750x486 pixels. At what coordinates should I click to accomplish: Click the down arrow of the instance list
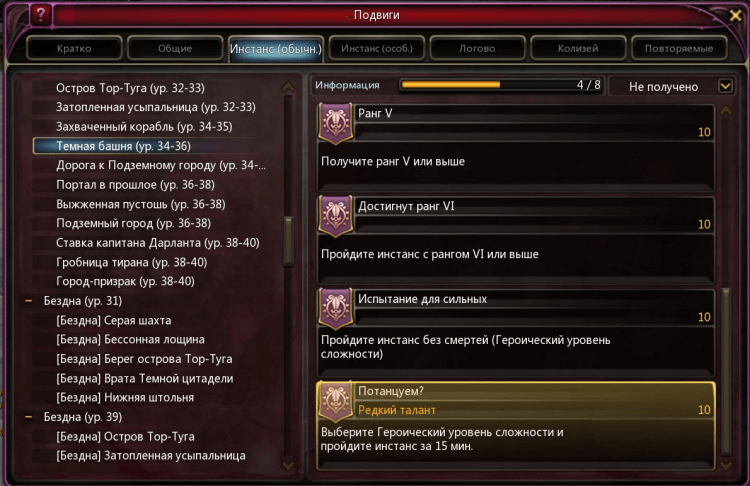tap(288, 465)
